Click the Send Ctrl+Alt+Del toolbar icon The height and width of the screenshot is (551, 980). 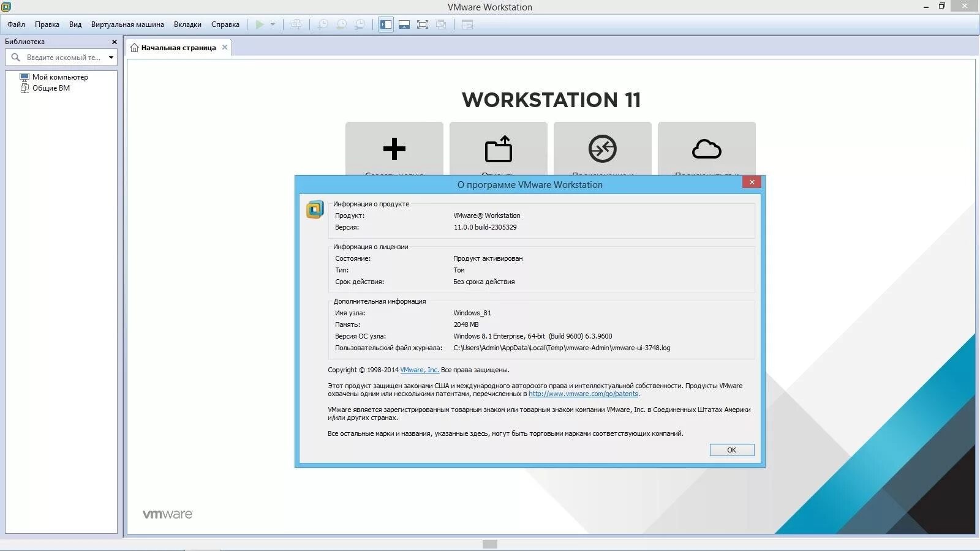coord(296,24)
